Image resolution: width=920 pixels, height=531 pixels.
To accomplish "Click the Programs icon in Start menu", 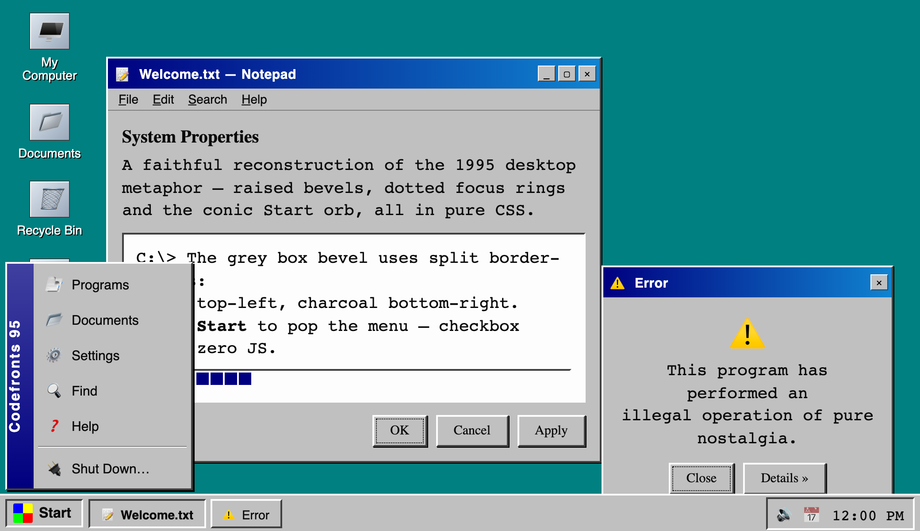I will tap(54, 285).
